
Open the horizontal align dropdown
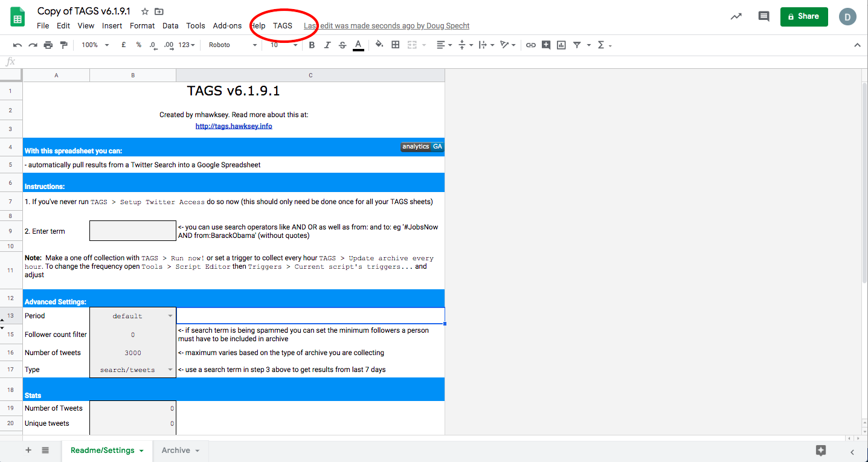(x=444, y=45)
